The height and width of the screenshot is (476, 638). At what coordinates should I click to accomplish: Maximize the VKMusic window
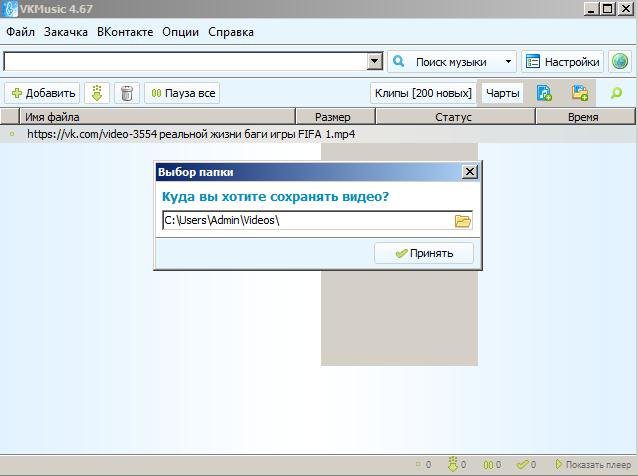click(x=608, y=9)
